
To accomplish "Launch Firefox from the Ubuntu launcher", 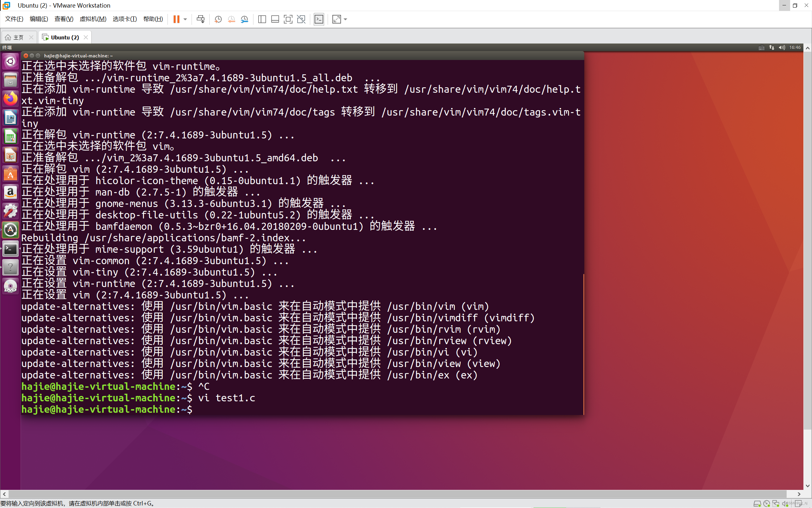I will pos(10,99).
